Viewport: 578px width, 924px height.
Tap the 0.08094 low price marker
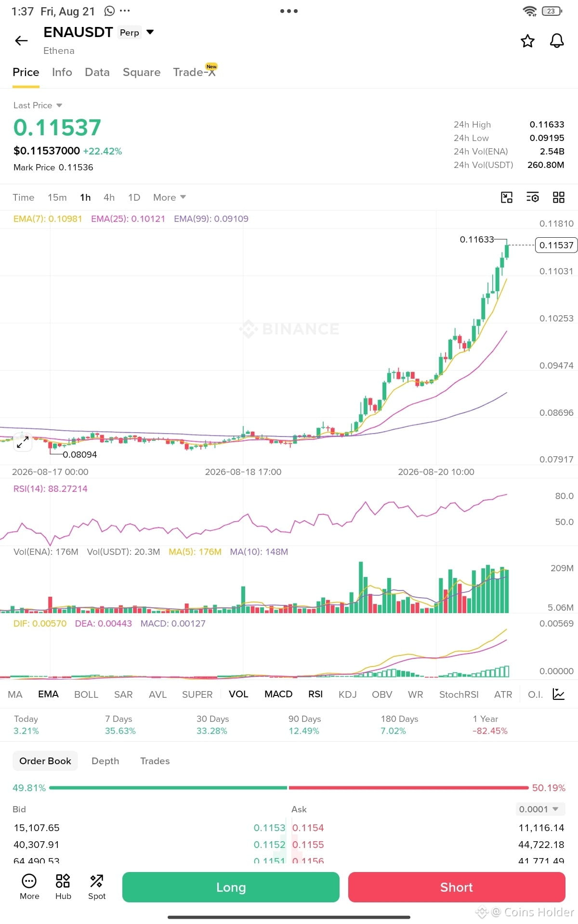point(80,454)
